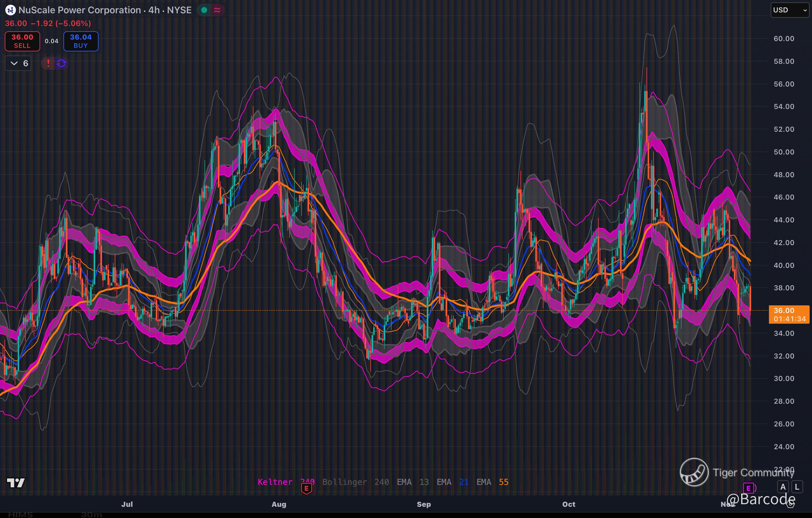Click the red earnings E marker near August
The height and width of the screenshot is (518, 812).
(x=306, y=488)
